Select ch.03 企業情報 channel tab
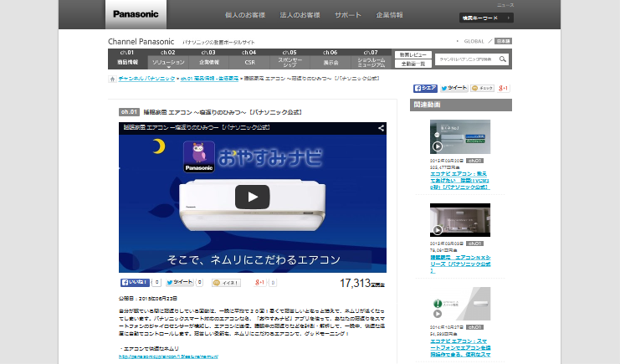The width and height of the screenshot is (620, 364). [x=209, y=59]
